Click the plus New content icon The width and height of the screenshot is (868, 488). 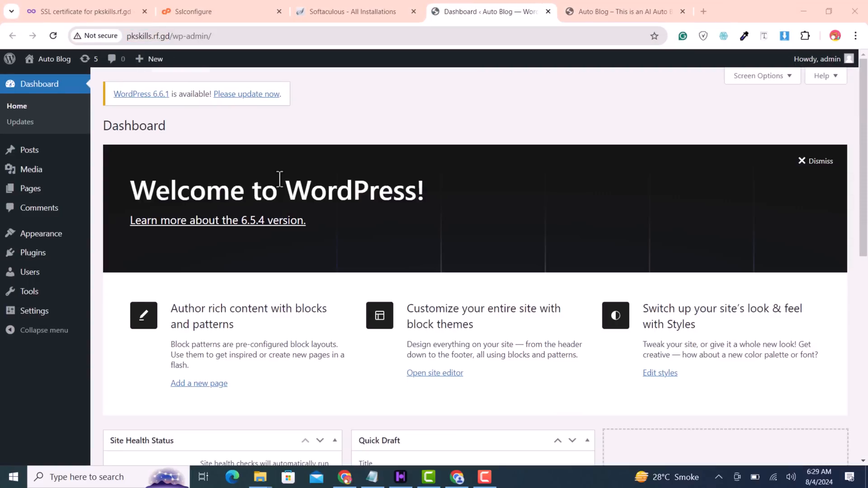pyautogui.click(x=139, y=59)
